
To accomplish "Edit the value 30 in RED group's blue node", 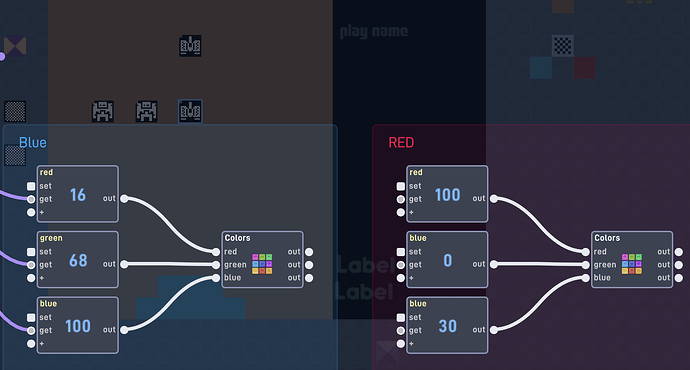I will click(448, 326).
